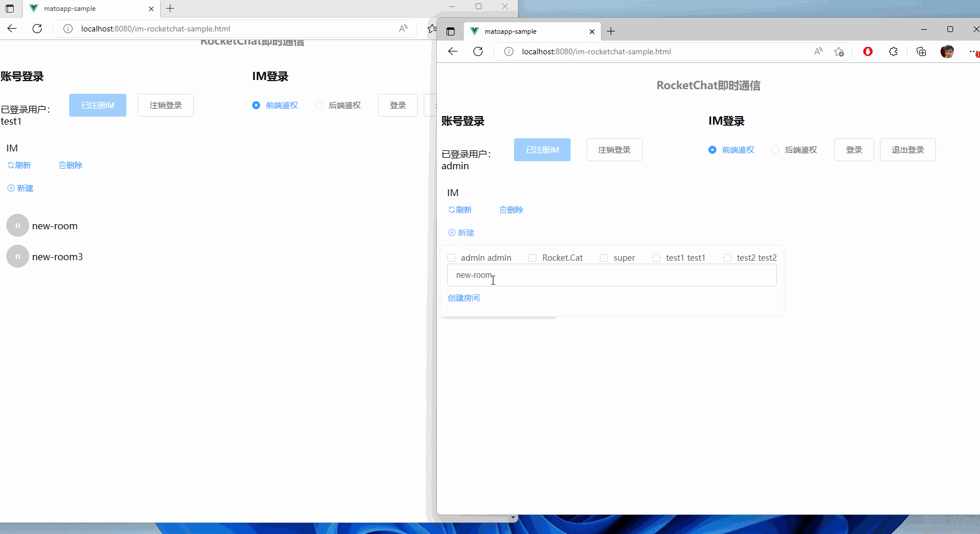Open Read aloud in the left window address bar

(403, 29)
